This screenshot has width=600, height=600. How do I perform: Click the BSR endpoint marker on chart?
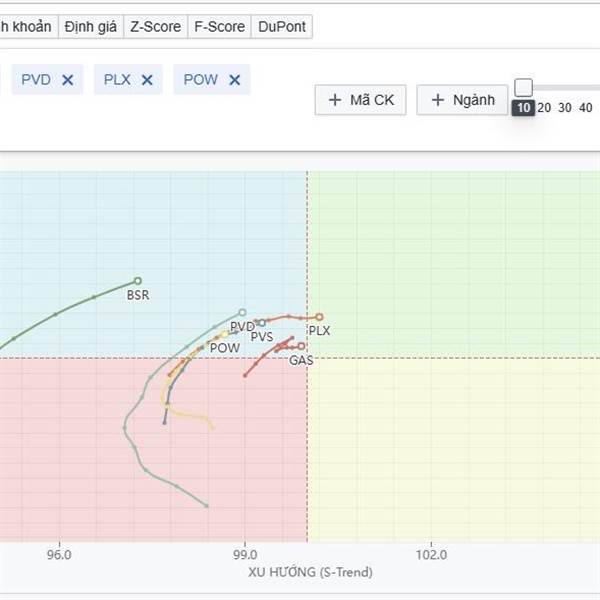(x=138, y=281)
